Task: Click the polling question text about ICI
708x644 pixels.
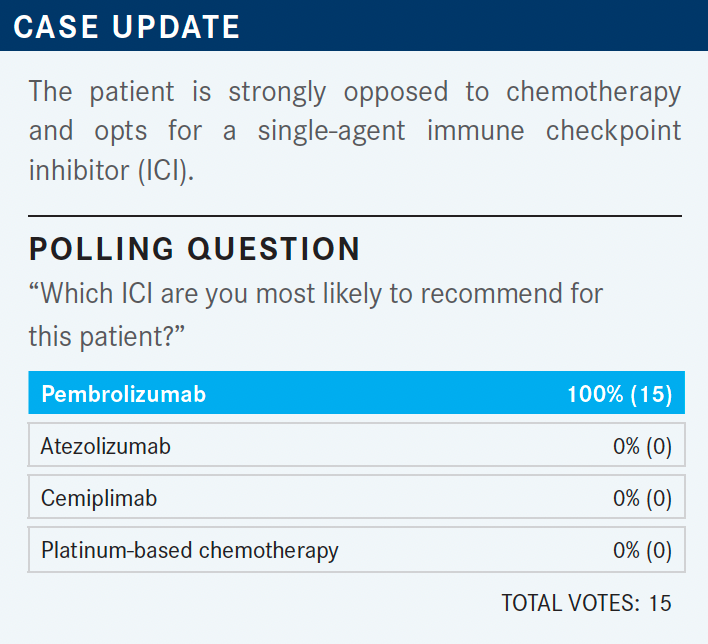Action: click(x=316, y=315)
